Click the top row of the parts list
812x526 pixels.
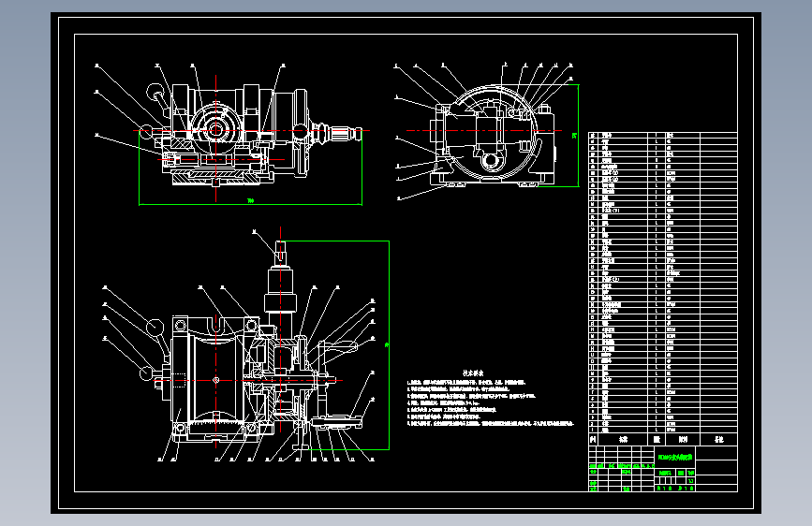(x=663, y=136)
